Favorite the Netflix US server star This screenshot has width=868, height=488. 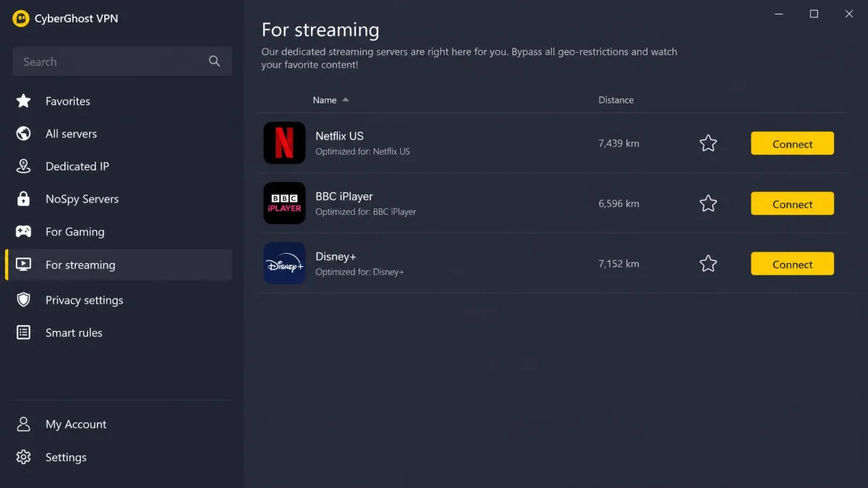(x=708, y=143)
